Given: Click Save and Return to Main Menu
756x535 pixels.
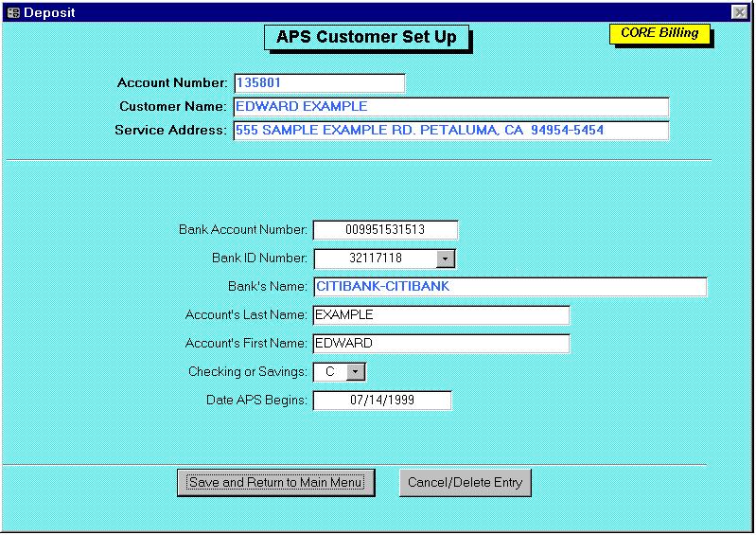Looking at the screenshot, I should tap(275, 482).
